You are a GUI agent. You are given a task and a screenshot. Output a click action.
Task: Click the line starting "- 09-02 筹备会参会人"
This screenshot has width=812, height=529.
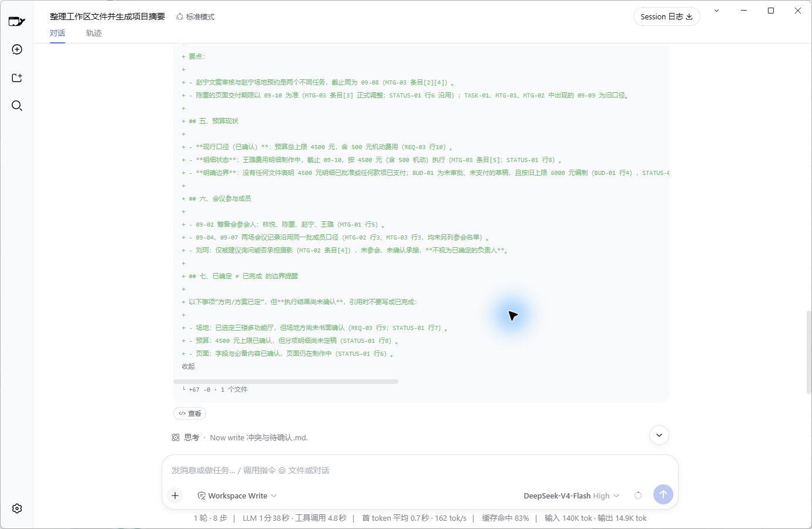(283, 224)
